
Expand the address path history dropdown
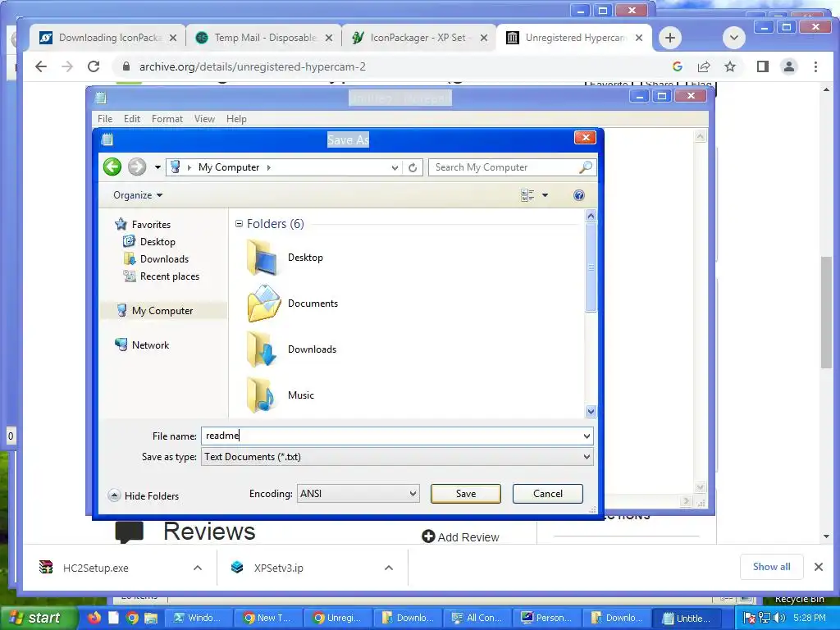[x=395, y=167]
